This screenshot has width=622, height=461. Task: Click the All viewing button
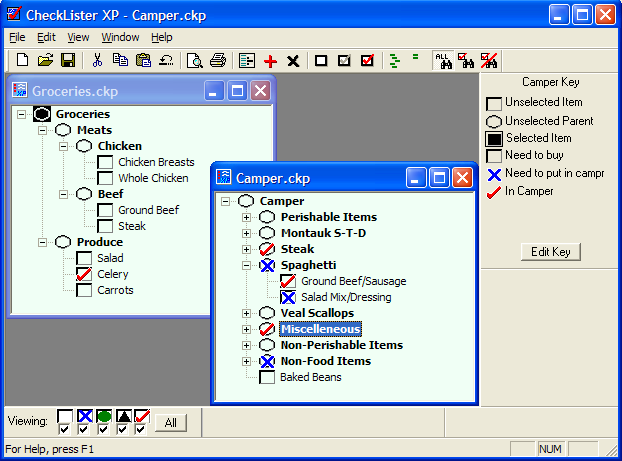tap(171, 423)
